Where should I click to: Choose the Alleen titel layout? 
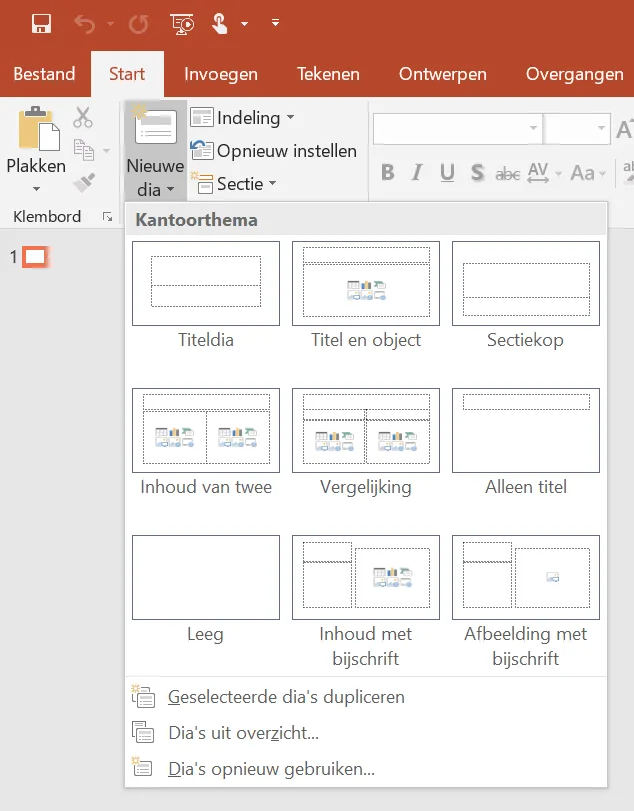525,442
